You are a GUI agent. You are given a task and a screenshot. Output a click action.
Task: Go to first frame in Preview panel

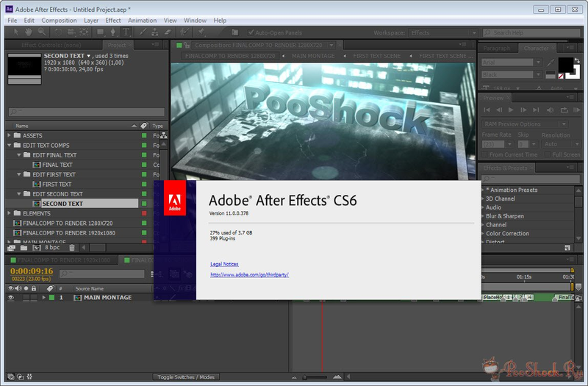(x=487, y=110)
